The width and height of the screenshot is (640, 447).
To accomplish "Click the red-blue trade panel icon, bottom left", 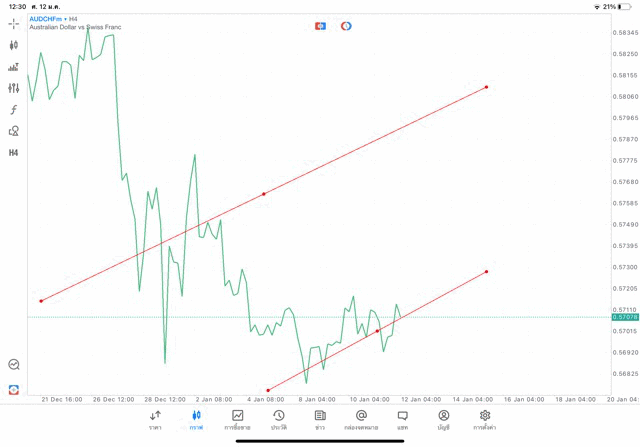I will (14, 389).
